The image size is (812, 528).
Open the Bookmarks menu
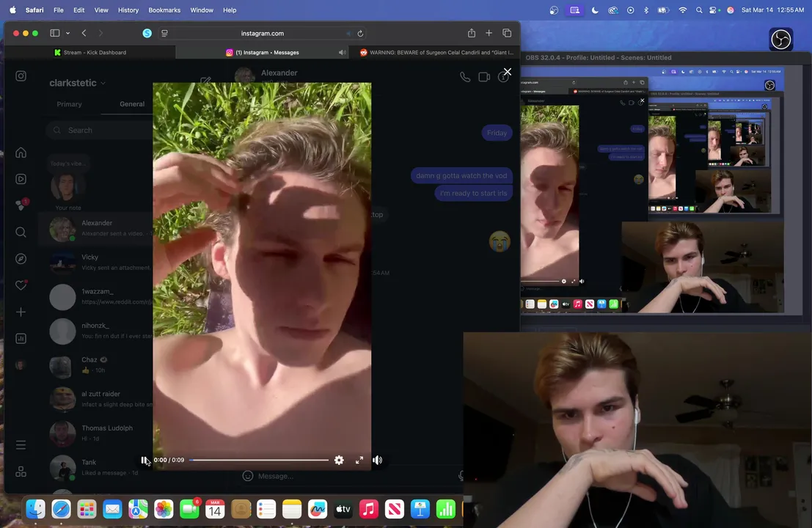click(164, 10)
